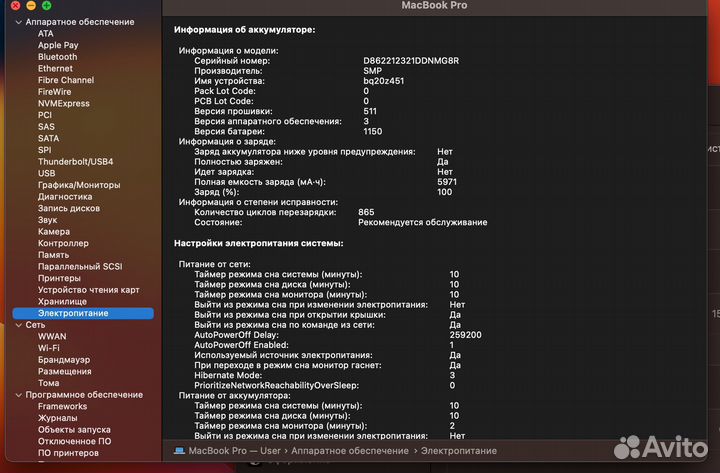
Task: Select SPI in the sidebar
Action: pos(45,150)
